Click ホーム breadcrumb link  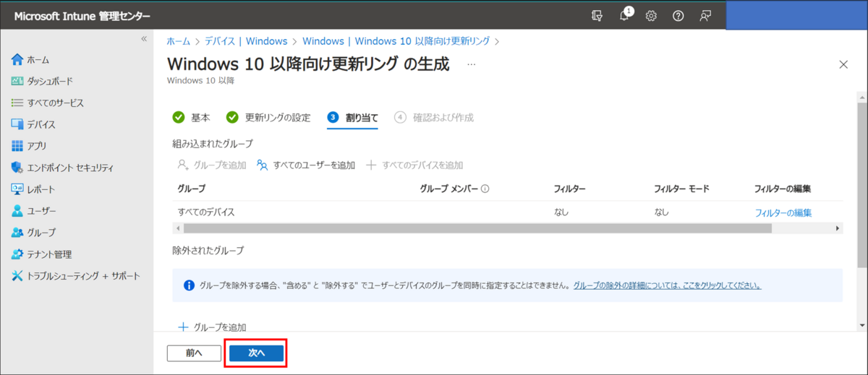point(179,41)
